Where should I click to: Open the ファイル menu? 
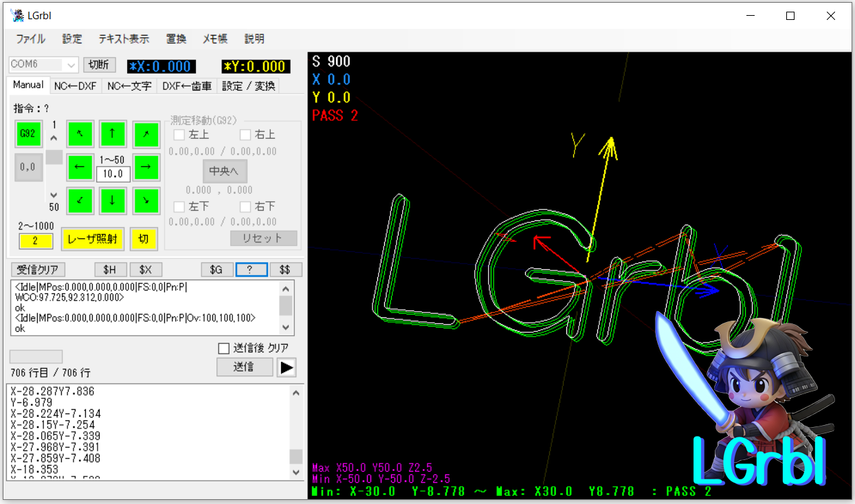pyautogui.click(x=30, y=39)
